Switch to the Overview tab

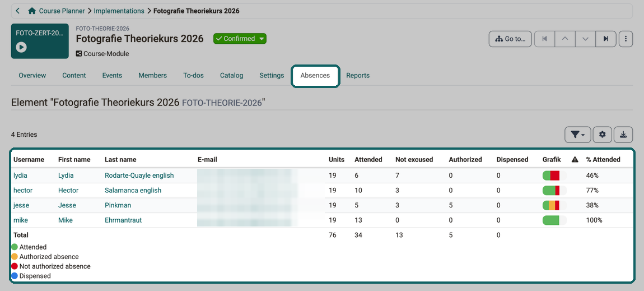pos(32,76)
